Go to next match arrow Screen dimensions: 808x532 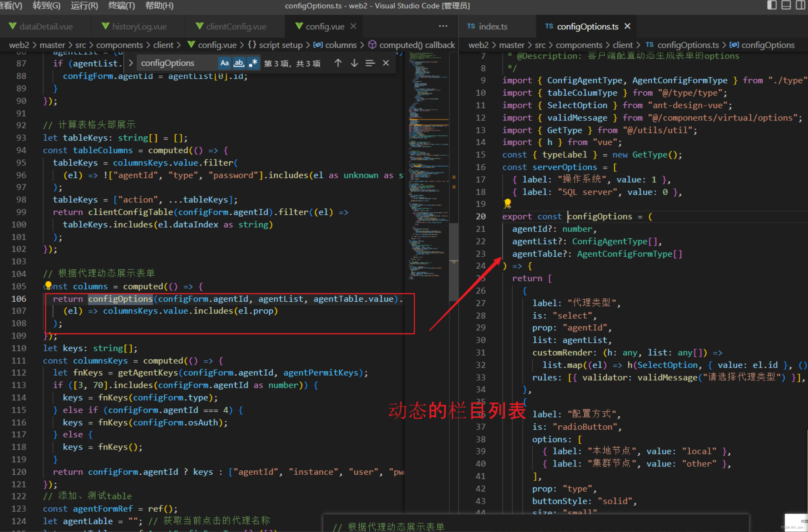point(354,63)
